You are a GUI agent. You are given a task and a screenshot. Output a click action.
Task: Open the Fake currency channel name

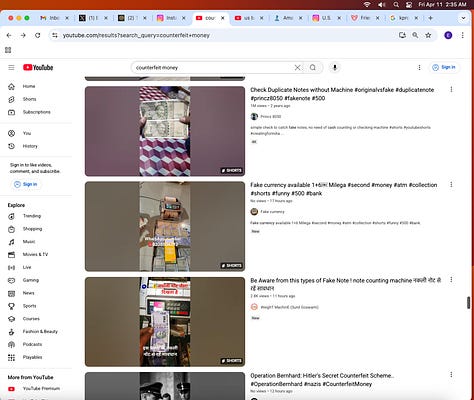tap(272, 212)
